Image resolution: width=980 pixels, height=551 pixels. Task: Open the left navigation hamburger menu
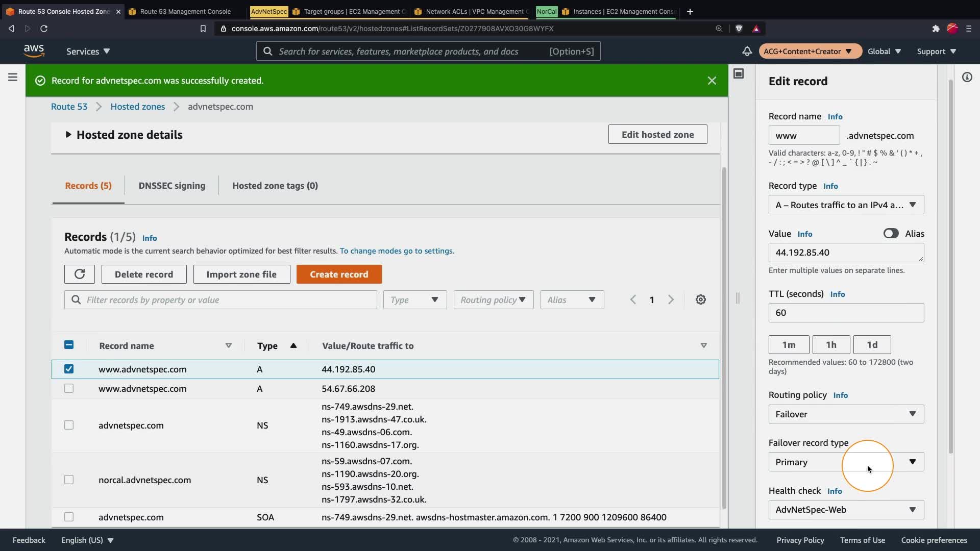click(x=13, y=78)
